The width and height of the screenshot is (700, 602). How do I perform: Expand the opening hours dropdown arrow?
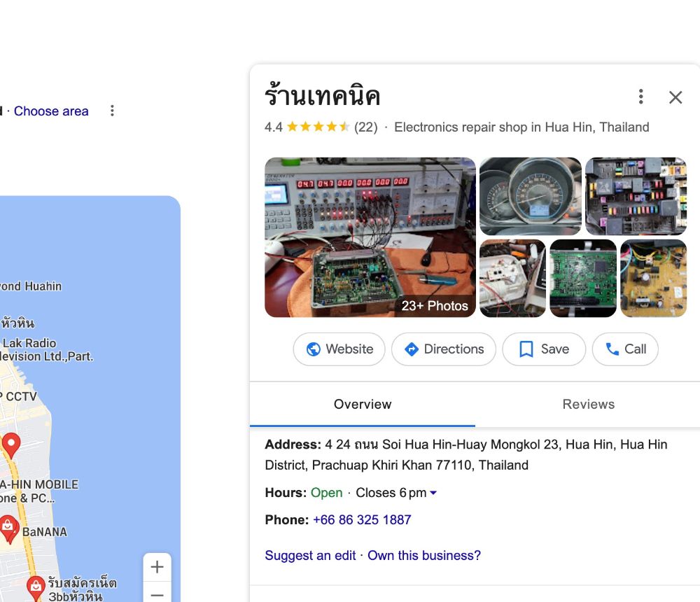pos(433,493)
